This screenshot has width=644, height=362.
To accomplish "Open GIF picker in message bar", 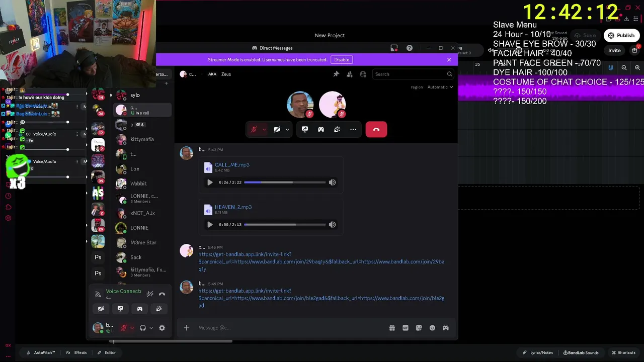I will (406, 328).
